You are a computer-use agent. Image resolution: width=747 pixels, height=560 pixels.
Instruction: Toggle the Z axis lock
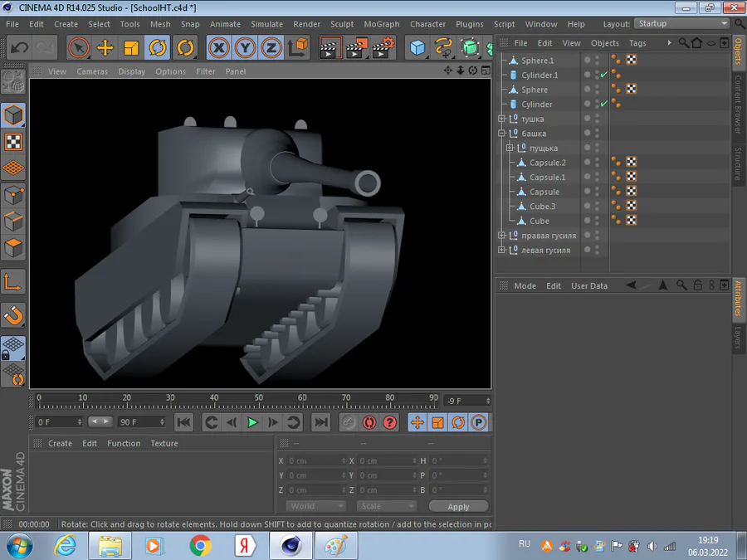pos(271,48)
